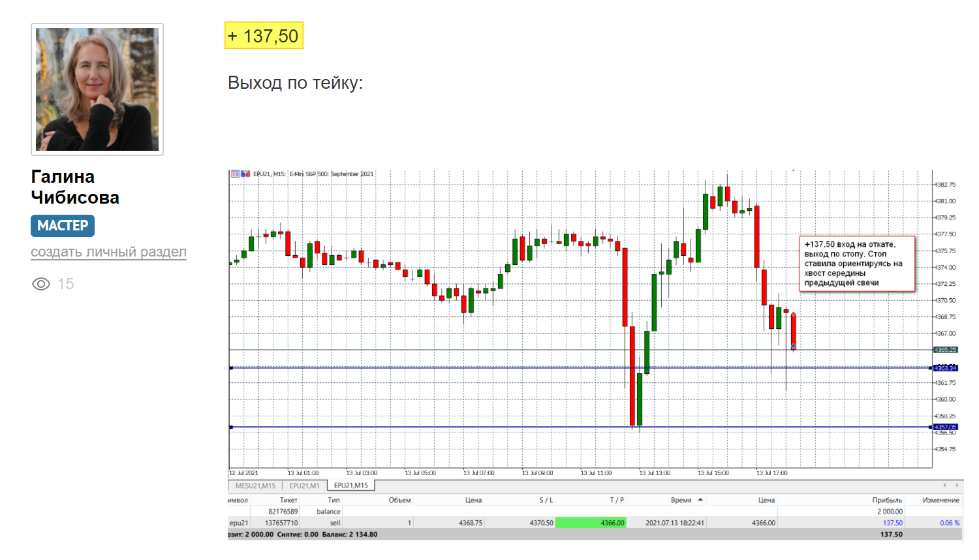This screenshot has width=979, height=560.
Task: Click the Тикет column header
Action: click(x=288, y=500)
